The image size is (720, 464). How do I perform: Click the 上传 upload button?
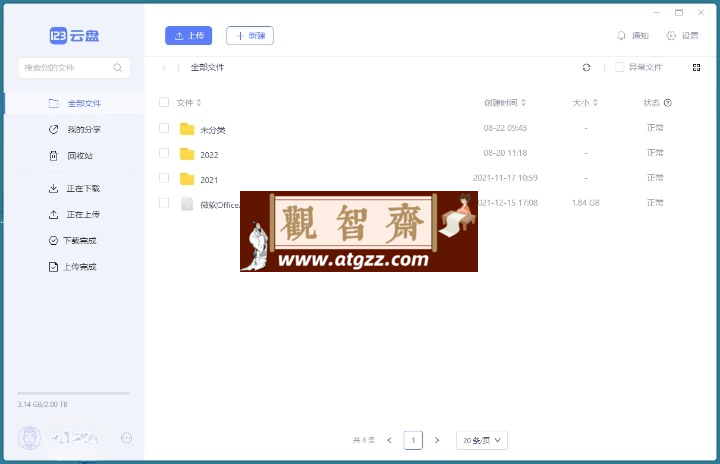pos(189,35)
